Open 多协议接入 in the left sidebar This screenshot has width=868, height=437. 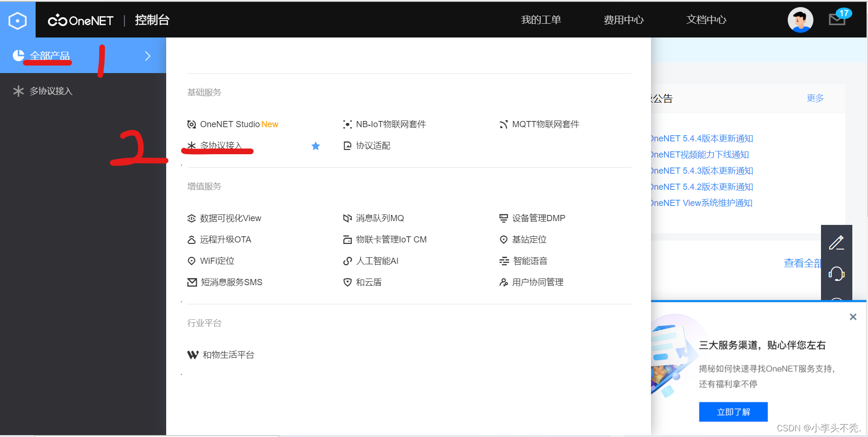(x=51, y=91)
